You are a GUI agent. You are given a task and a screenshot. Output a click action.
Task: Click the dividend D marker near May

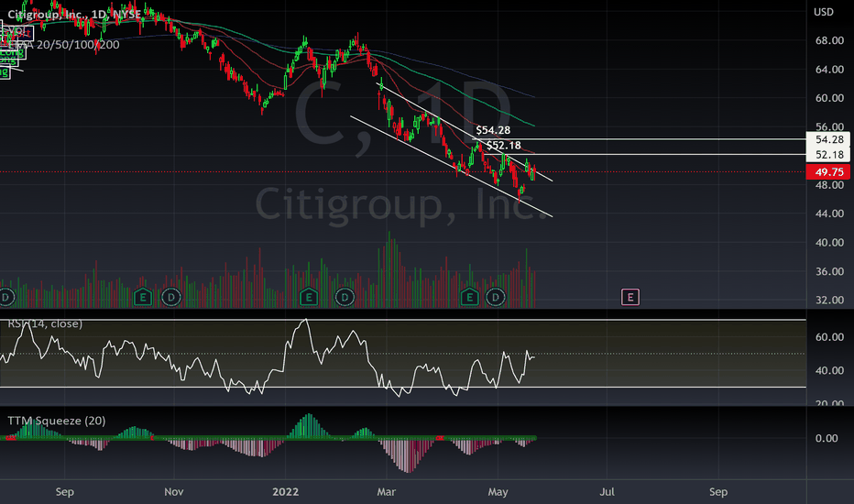pyautogui.click(x=496, y=298)
